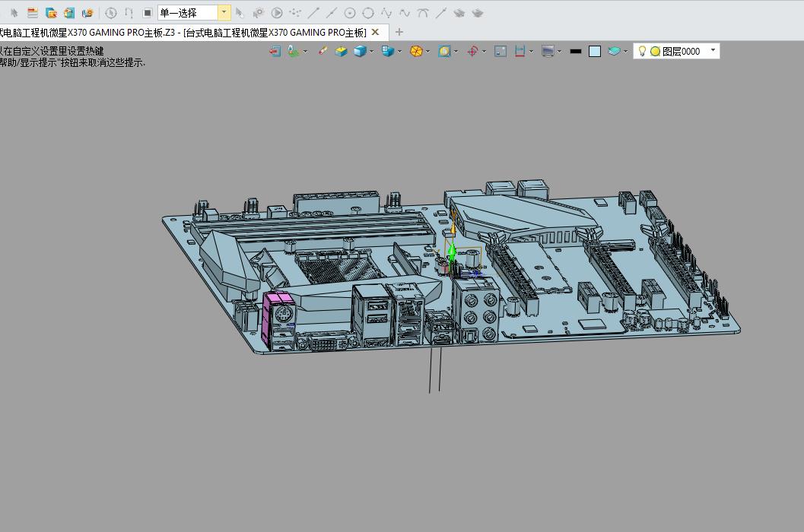
Task: Expand the teal layer sheet dropdown
Action: point(625,51)
